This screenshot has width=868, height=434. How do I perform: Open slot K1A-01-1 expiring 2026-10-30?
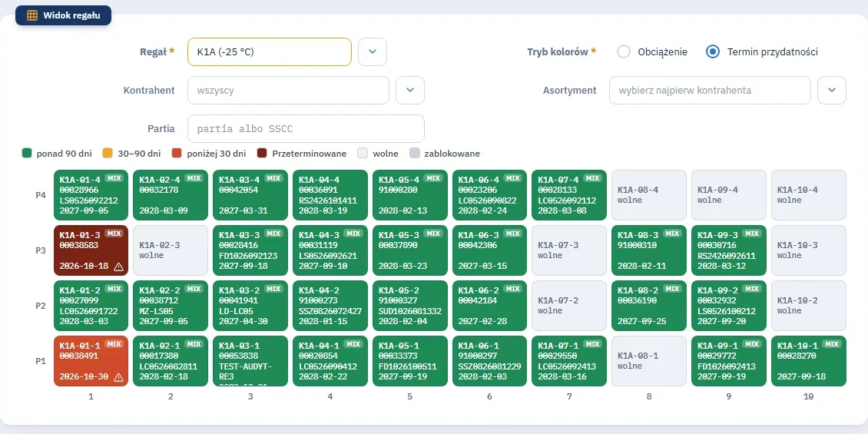(91, 361)
